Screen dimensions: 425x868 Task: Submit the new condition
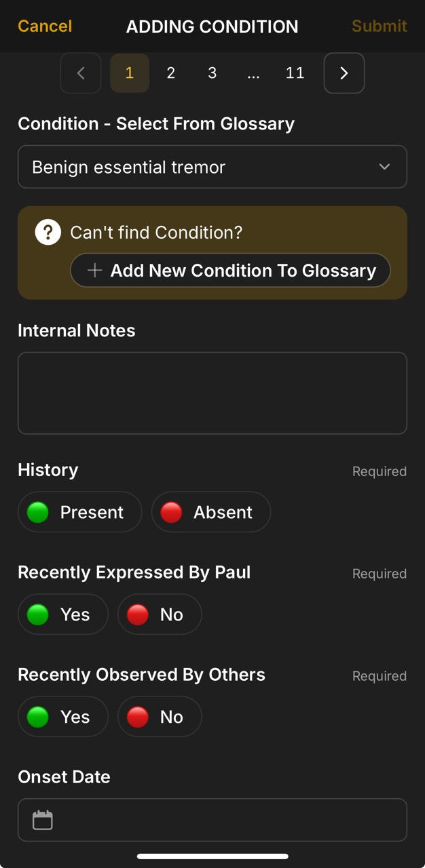(x=379, y=26)
